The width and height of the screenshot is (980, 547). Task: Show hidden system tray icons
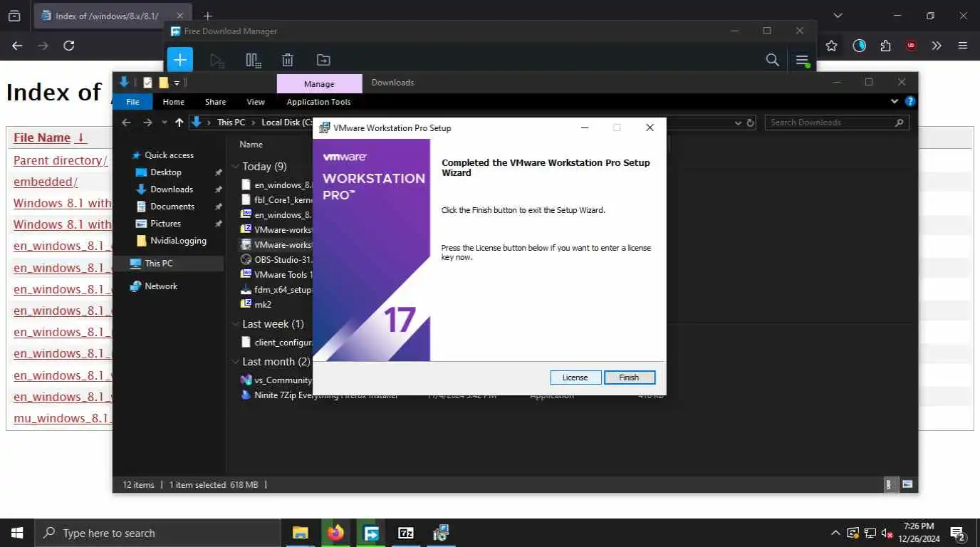(x=835, y=533)
